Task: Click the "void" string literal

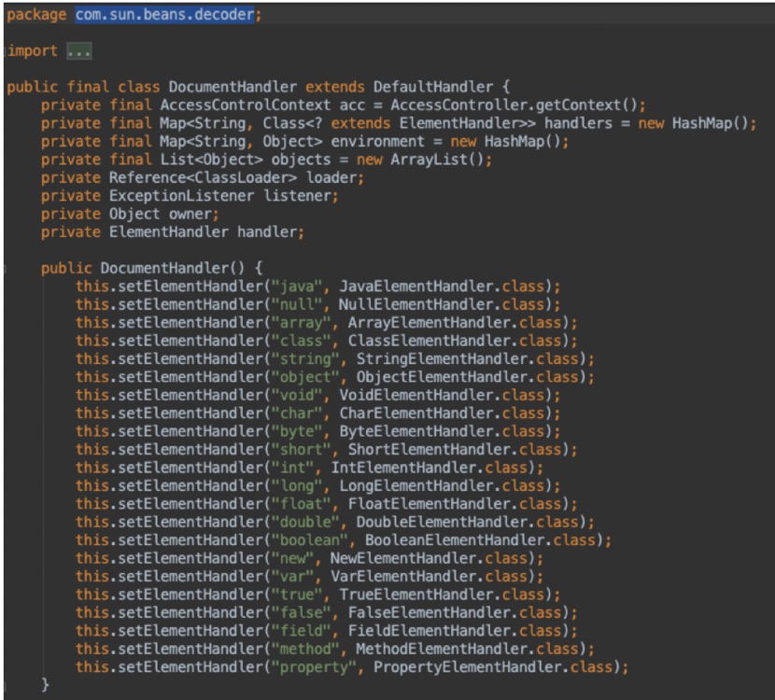Action: pos(297,395)
